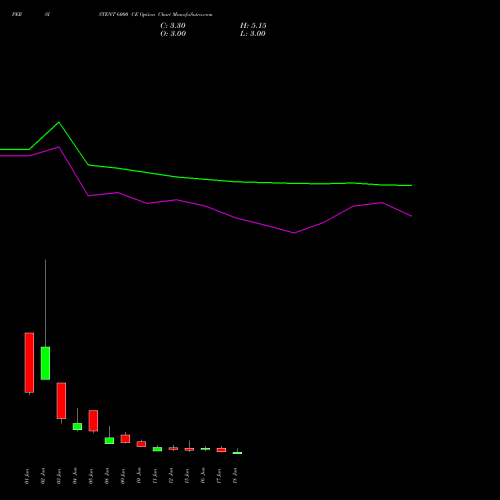The width and height of the screenshot is (500, 500).
Task: Select the red candle for 09 Jan
Action: pos(125,439)
